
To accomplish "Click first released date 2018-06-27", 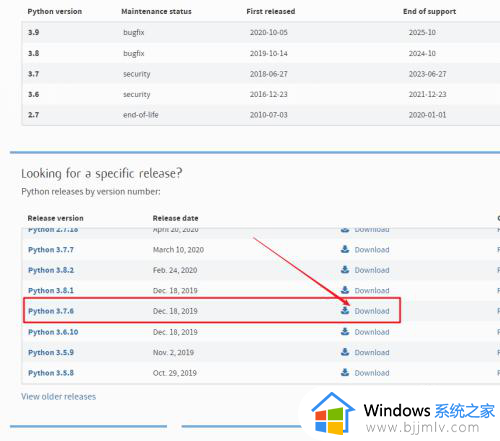I will point(269,74).
